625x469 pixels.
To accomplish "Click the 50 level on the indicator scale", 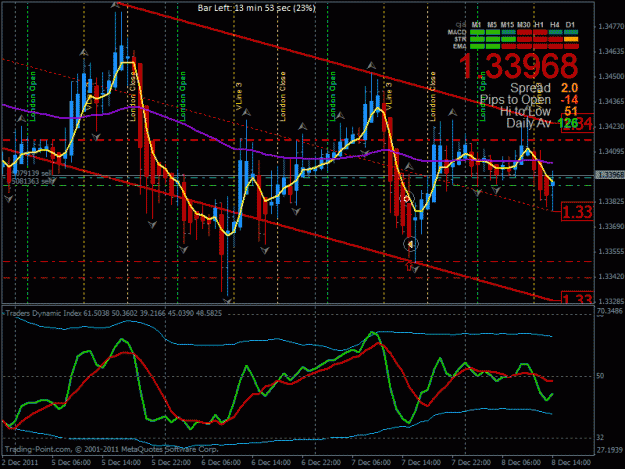I will (x=600, y=376).
